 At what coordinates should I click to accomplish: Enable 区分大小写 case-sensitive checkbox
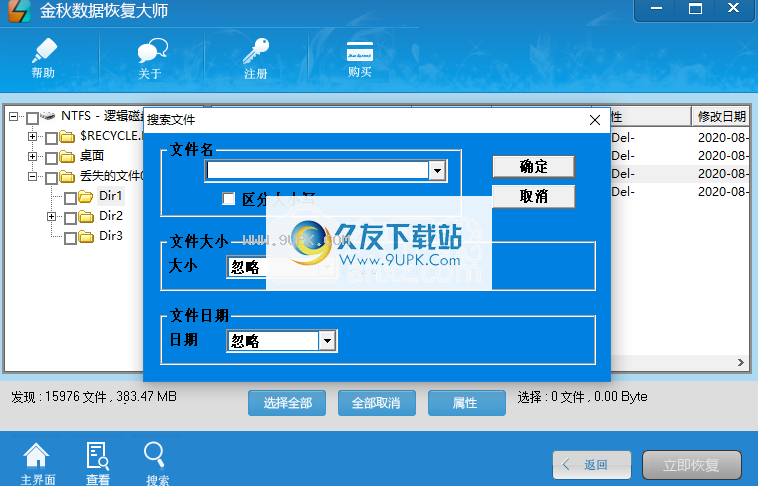click(228, 199)
